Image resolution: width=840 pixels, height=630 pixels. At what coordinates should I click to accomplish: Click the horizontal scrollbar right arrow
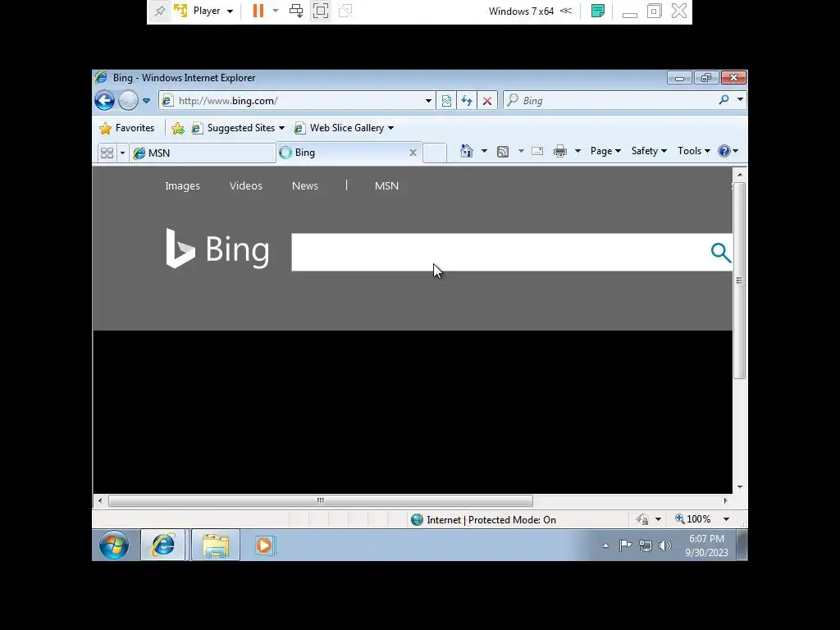(x=725, y=500)
